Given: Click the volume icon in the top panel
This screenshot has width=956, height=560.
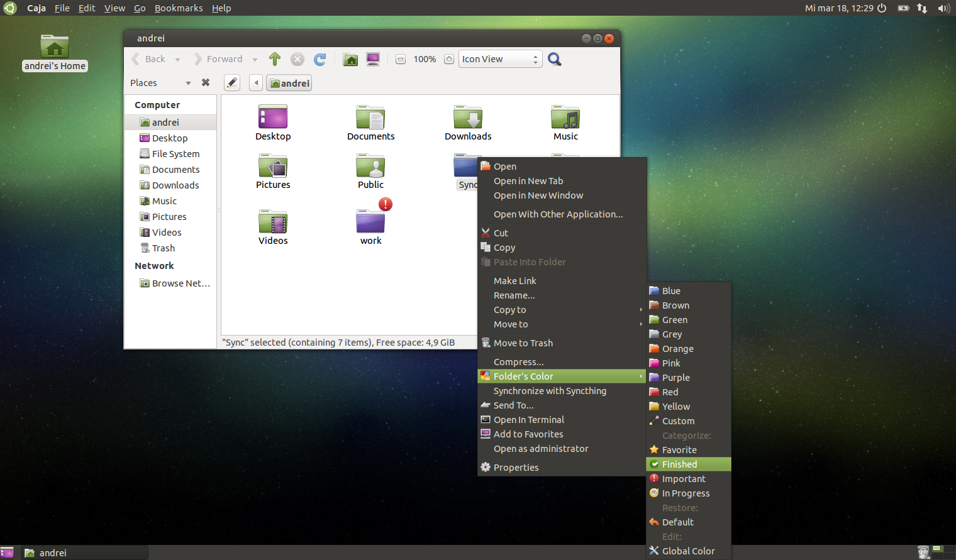Looking at the screenshot, I should pos(943,8).
